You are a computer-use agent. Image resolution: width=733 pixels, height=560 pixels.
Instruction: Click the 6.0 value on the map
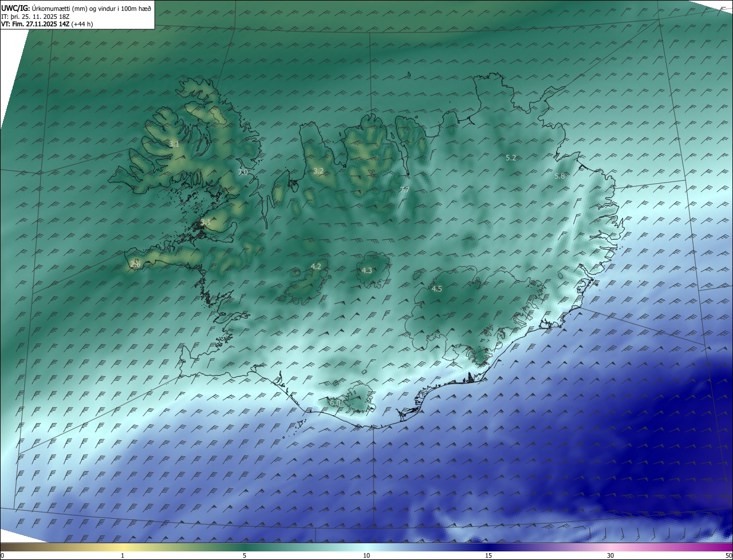point(335,403)
